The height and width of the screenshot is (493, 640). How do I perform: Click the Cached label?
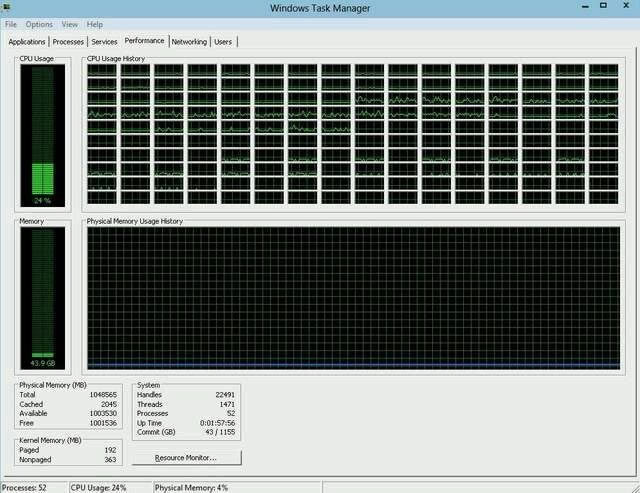point(31,404)
